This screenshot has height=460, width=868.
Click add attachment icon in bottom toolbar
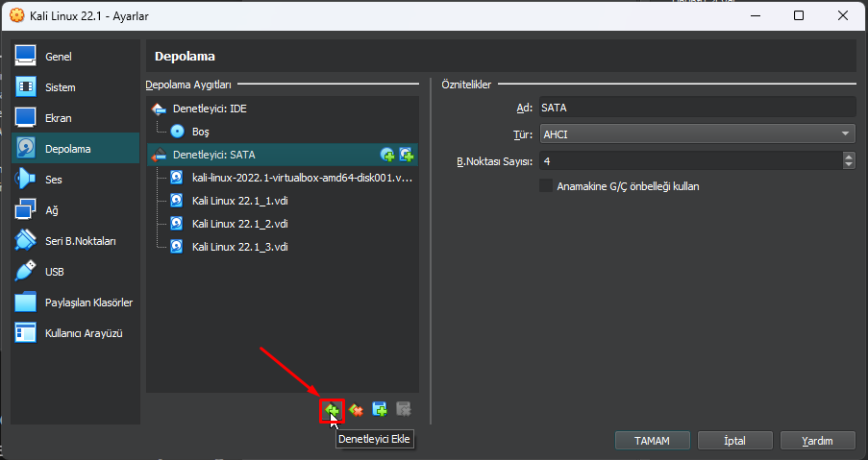pos(380,410)
